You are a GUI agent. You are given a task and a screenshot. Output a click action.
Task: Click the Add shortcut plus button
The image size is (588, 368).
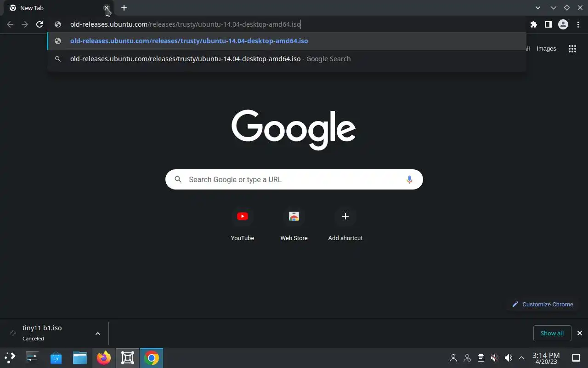[345, 216]
